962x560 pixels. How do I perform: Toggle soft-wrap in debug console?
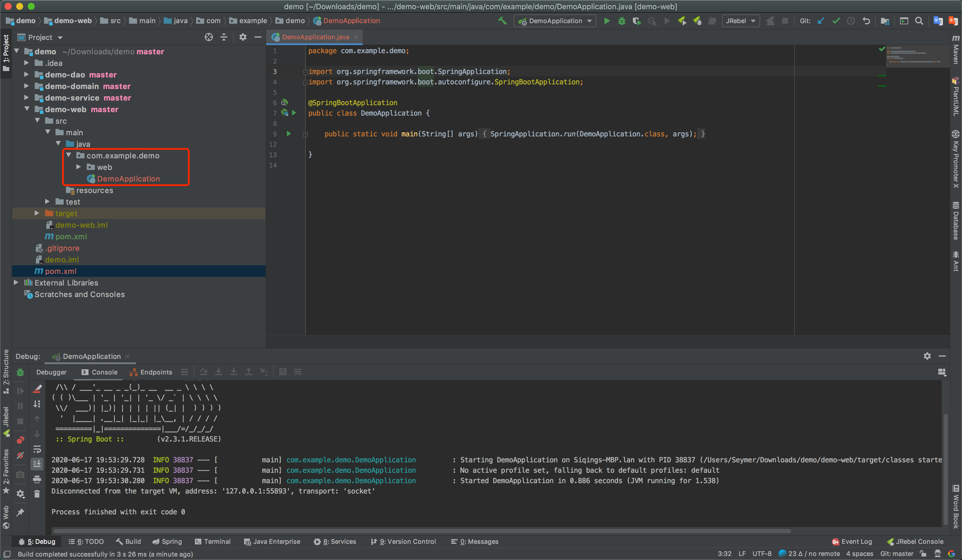pos(37,449)
